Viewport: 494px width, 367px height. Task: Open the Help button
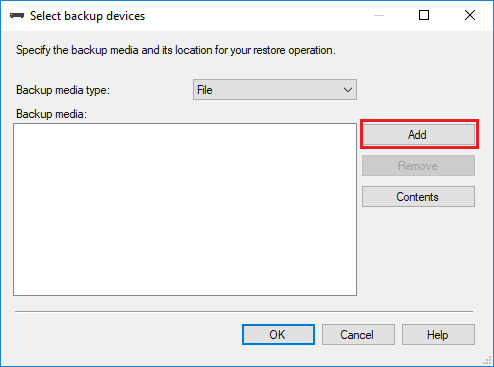point(438,334)
